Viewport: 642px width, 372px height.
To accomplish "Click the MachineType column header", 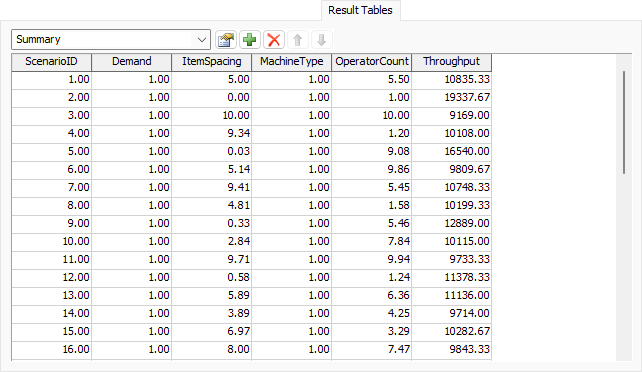I will (x=292, y=62).
